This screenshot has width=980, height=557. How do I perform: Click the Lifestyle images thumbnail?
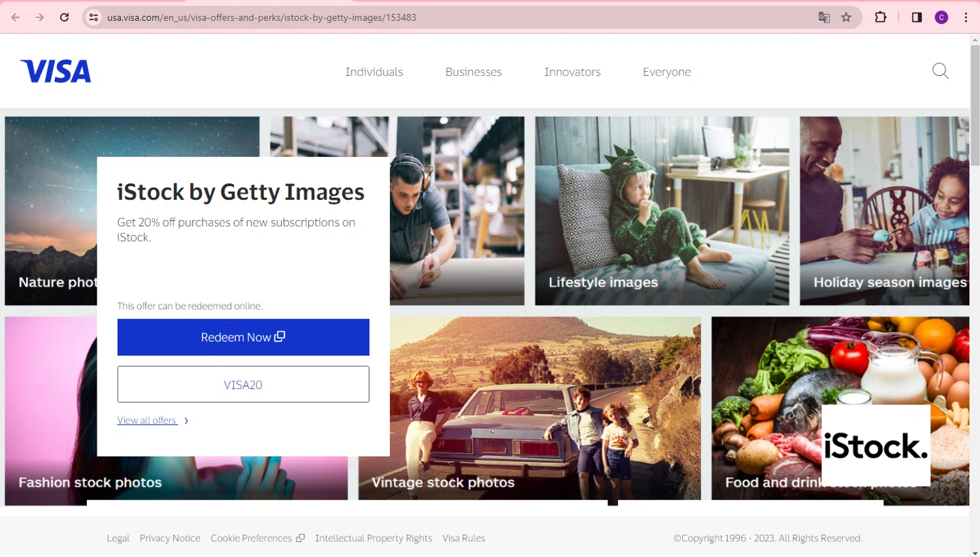(662, 211)
